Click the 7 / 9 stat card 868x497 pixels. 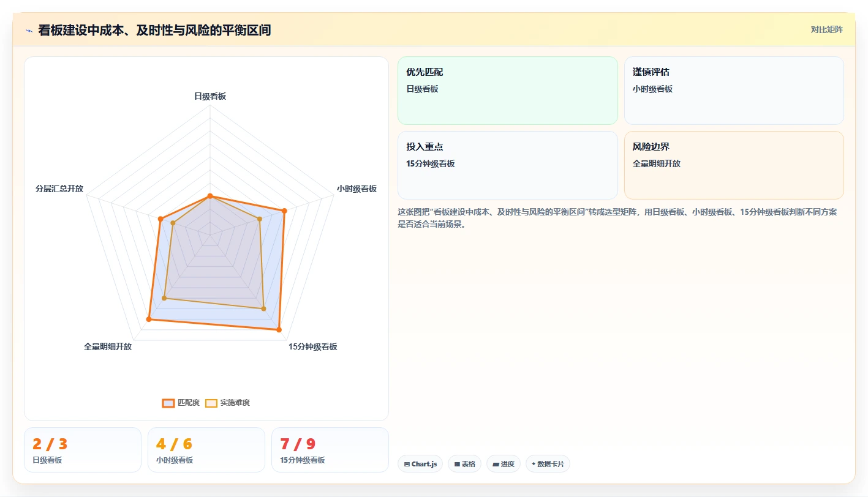[330, 450]
